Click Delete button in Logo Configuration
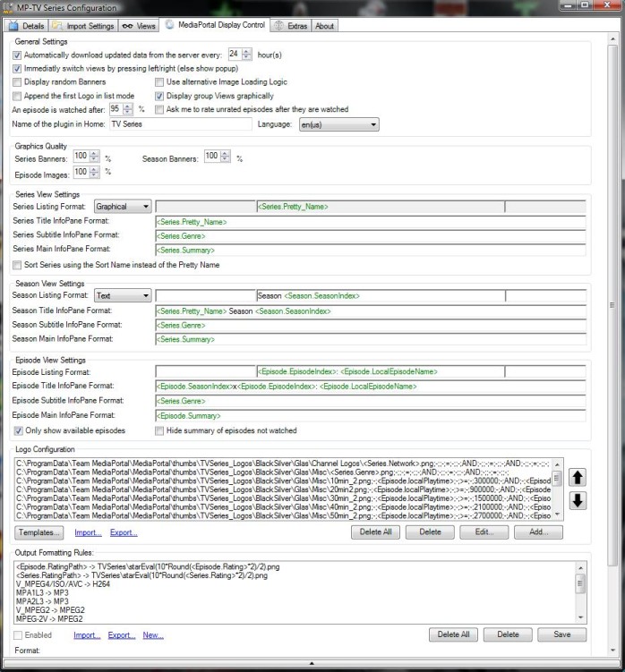Viewport: 625px width, 672px height. coord(430,532)
